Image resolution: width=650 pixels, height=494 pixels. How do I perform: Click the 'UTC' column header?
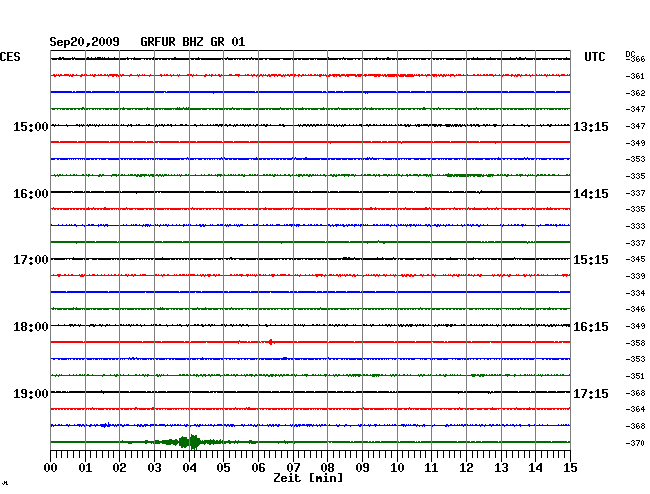594,57
